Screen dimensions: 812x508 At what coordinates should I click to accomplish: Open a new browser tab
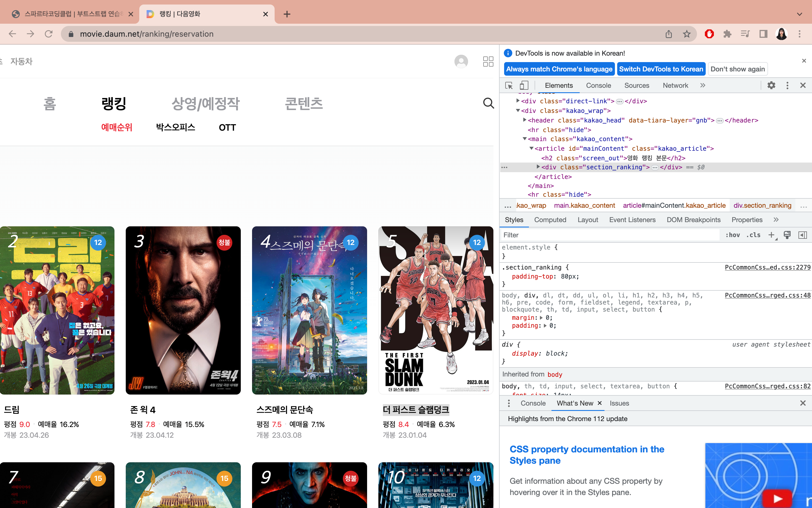(287, 14)
